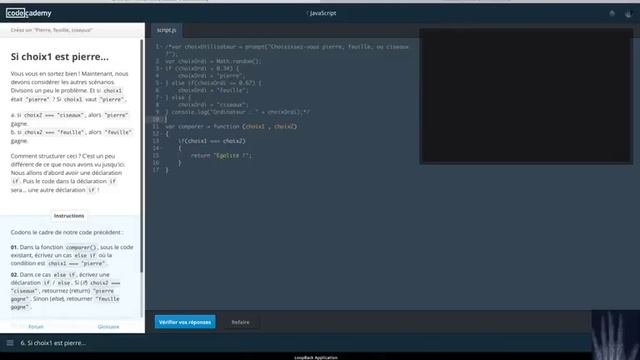Click instruction step 01 about comparer() function
Viewport: 640px width, 360px height.
[72, 255]
